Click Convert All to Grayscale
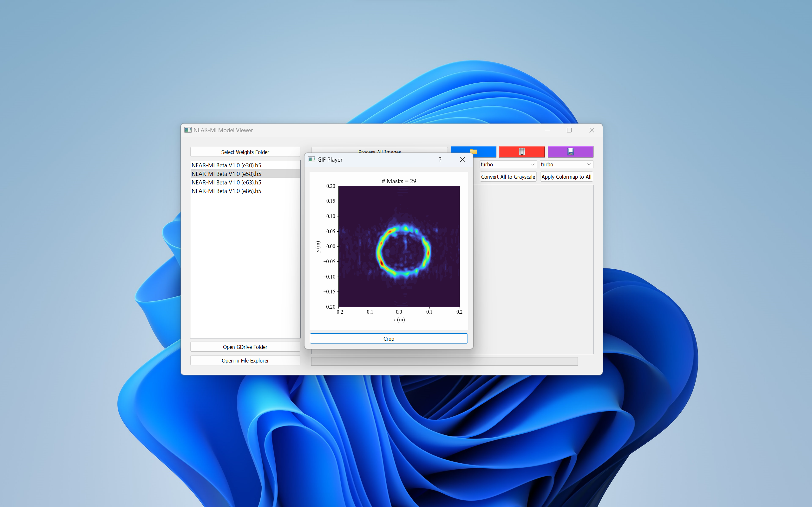This screenshot has width=812, height=507. (508, 177)
